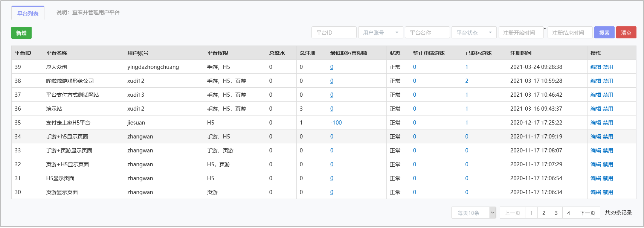This screenshot has height=228, width=644.
Task: Disable platform 38 with 禁用
Action: (607, 81)
